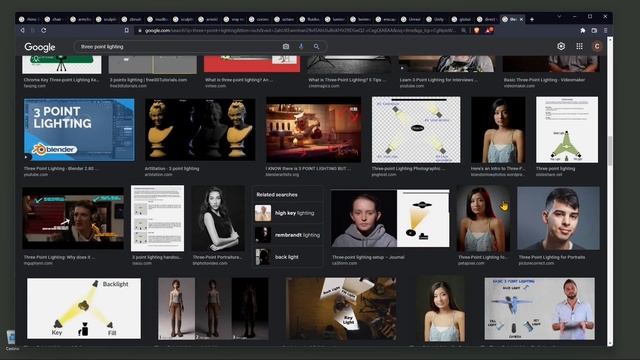Viewport: 640px width, 360px height.
Task: Click the google.com address bar URL
Action: 300,31
